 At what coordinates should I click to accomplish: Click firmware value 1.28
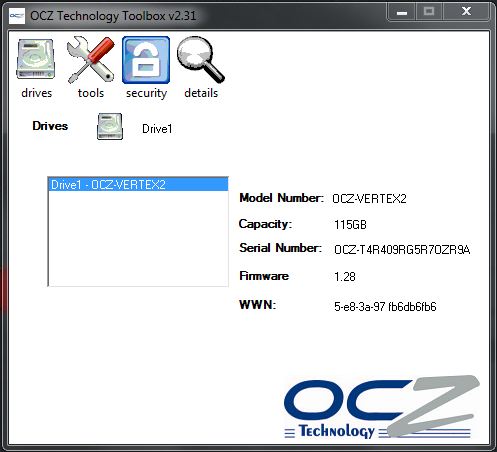[345, 276]
